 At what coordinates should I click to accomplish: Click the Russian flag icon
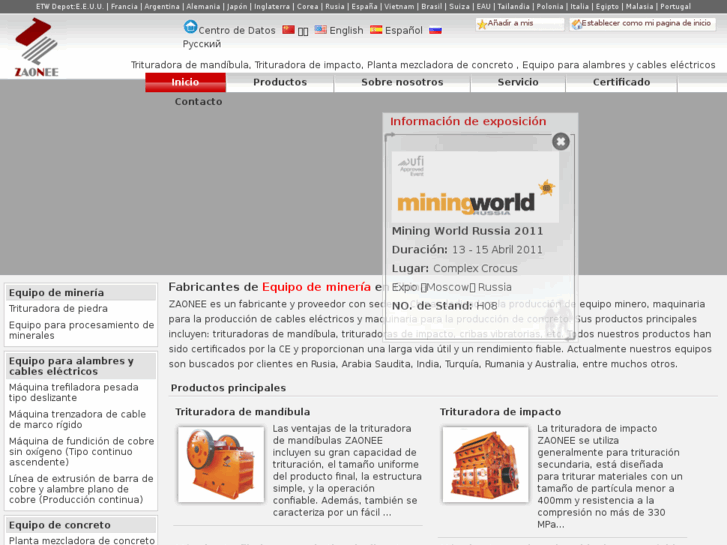435,30
